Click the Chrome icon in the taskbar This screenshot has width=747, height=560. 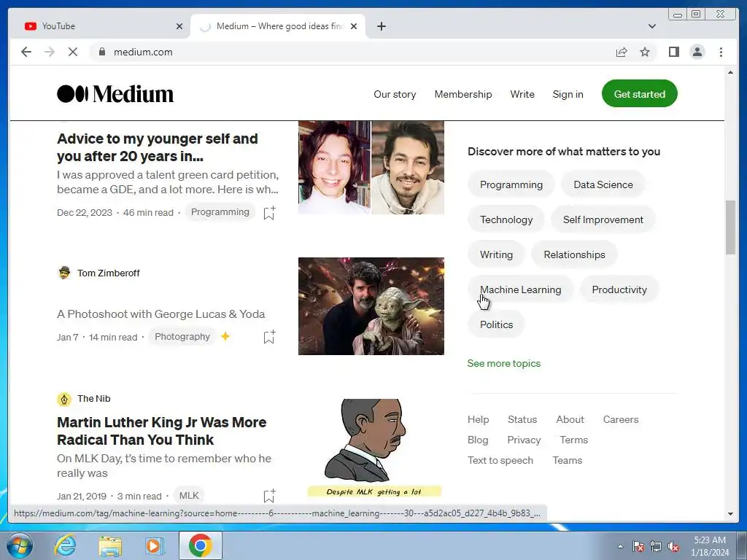200,545
